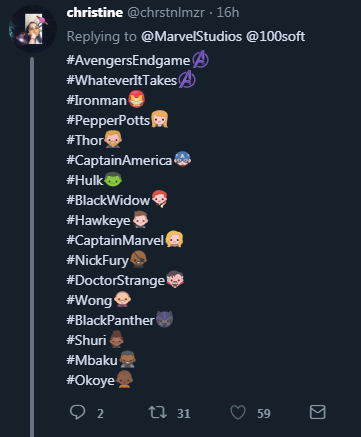Screen dimensions: 361x437
Task: Like the tweet with the heart icon
Action: tap(238, 412)
